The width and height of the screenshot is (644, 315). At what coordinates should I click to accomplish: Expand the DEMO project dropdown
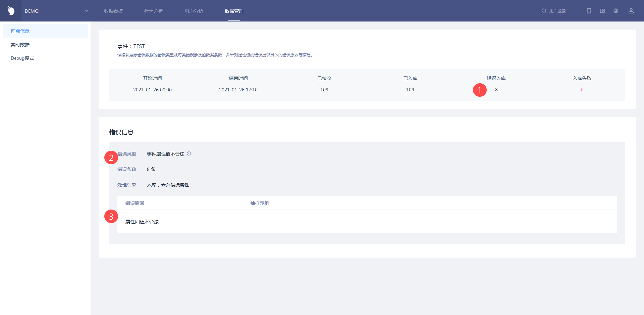(x=86, y=11)
